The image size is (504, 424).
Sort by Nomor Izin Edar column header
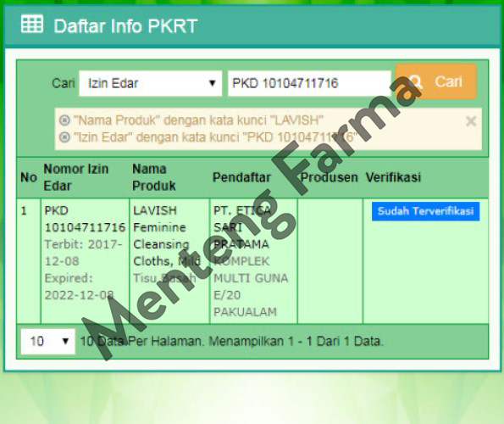tap(76, 177)
